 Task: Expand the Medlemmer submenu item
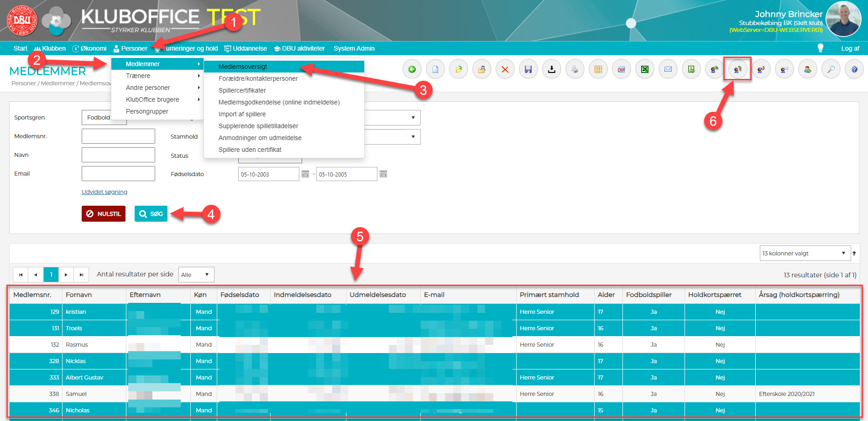coord(157,64)
